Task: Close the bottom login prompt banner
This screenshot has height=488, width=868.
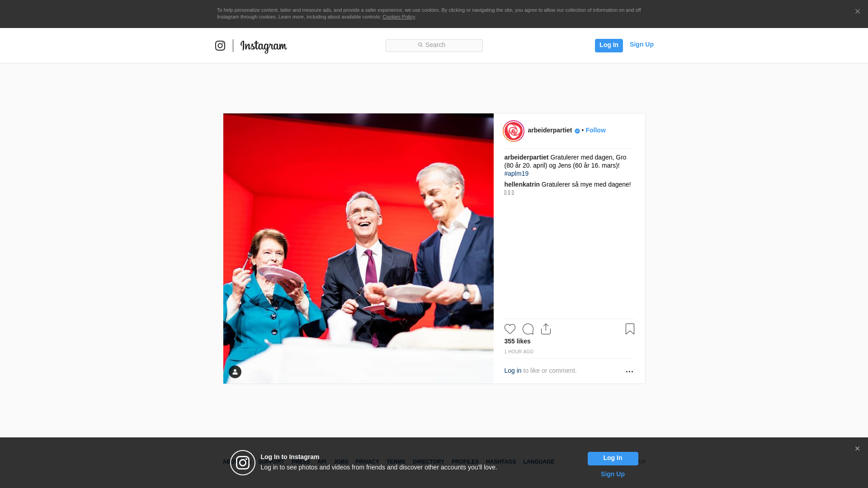Action: click(857, 449)
